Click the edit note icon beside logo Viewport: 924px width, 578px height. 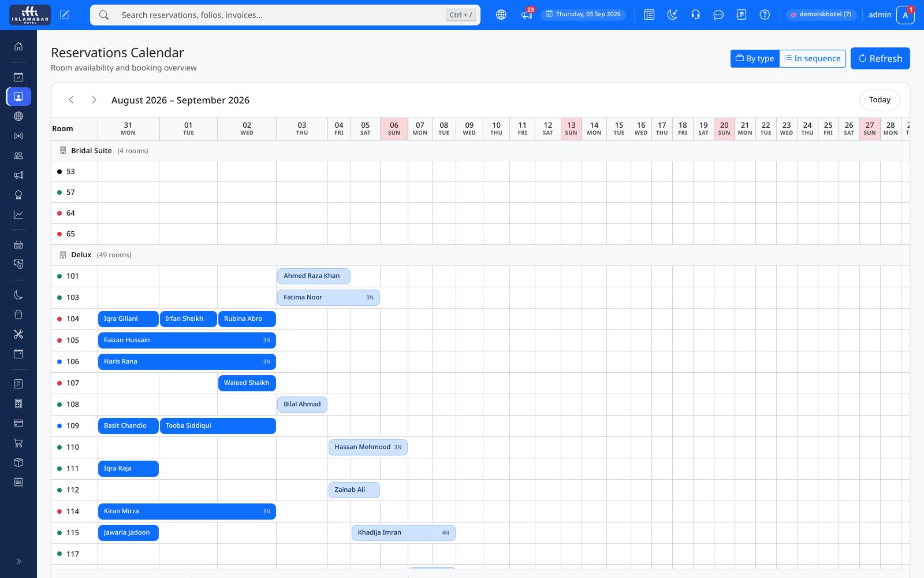(65, 15)
